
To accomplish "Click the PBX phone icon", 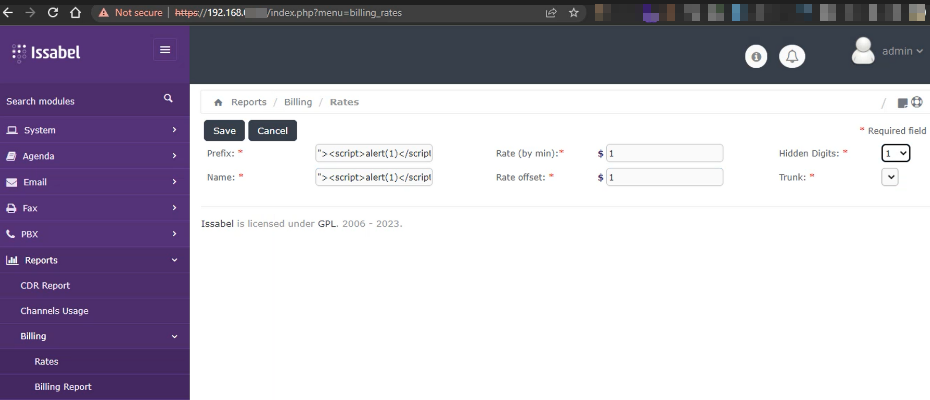I will pyautogui.click(x=11, y=234).
